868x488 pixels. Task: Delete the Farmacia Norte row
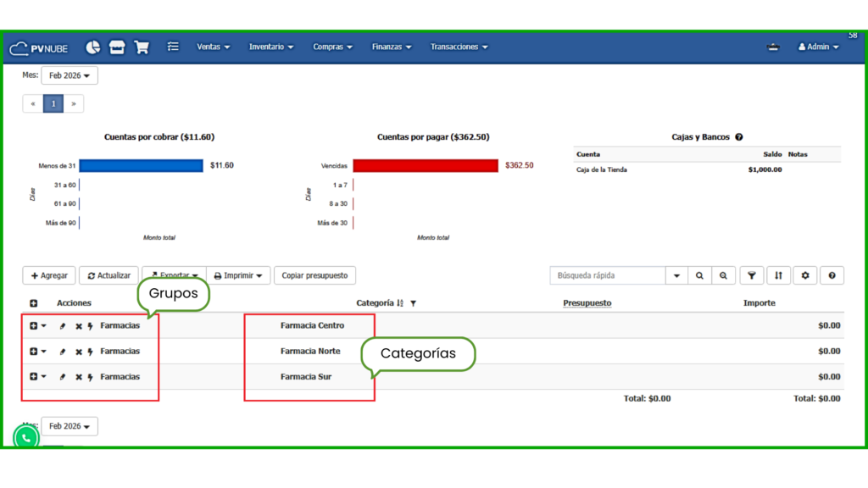coord(78,352)
